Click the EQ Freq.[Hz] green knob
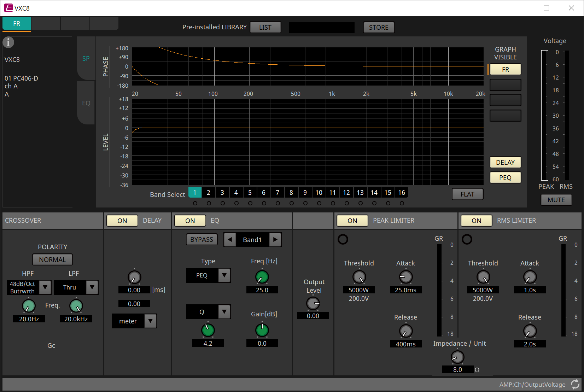Screen dimensions: 584x392 tap(262, 277)
